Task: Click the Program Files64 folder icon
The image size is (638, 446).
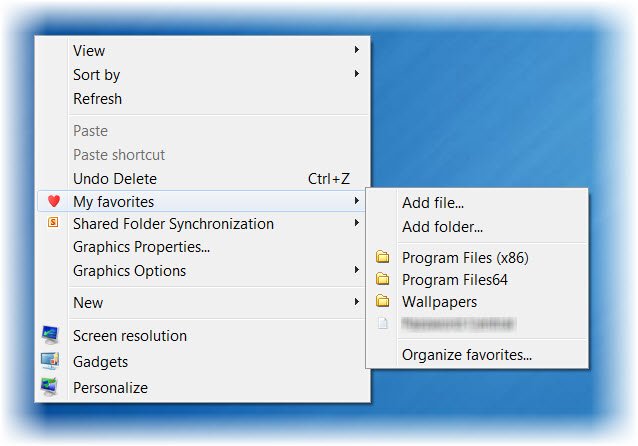Action: 382,280
